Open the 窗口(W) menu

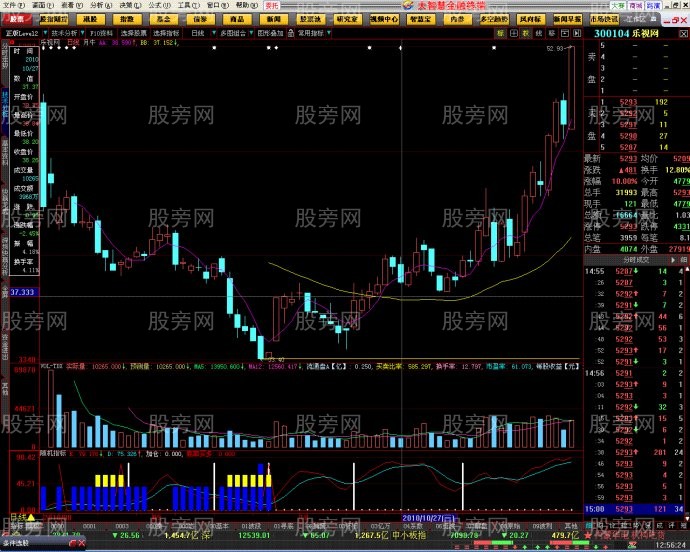[217, 5]
